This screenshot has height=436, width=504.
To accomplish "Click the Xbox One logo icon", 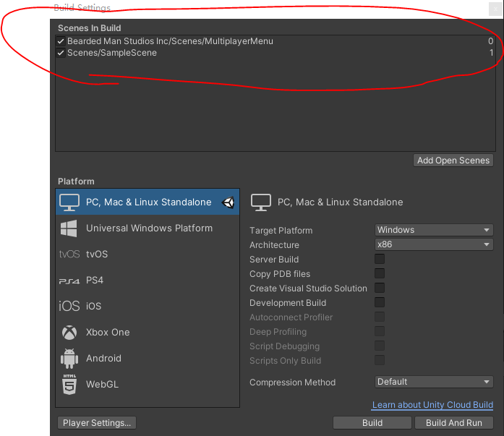I will 69,333.
